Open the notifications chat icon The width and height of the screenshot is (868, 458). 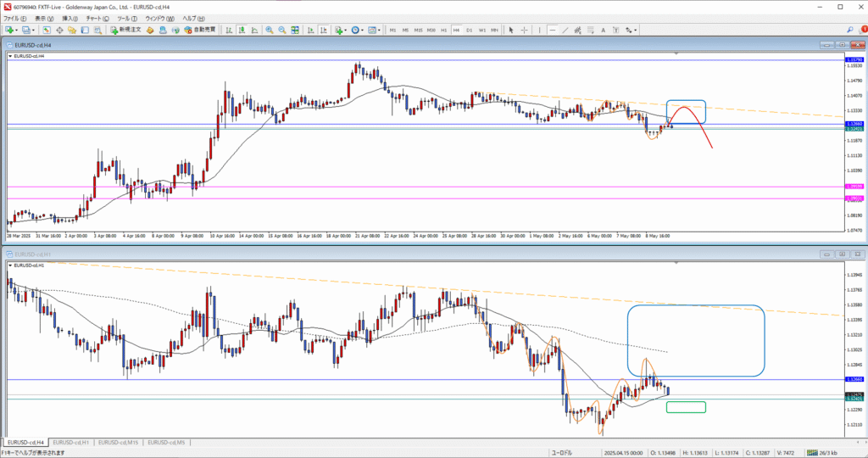point(863,30)
